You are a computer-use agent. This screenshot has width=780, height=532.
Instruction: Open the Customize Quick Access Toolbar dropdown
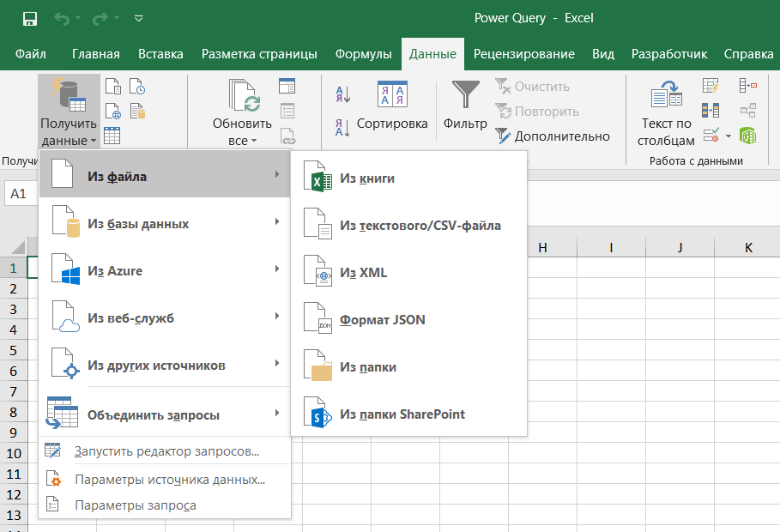pos(139,18)
